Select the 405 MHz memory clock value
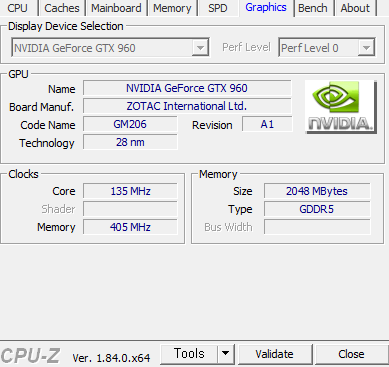This screenshot has height=367, width=389. coord(130,227)
